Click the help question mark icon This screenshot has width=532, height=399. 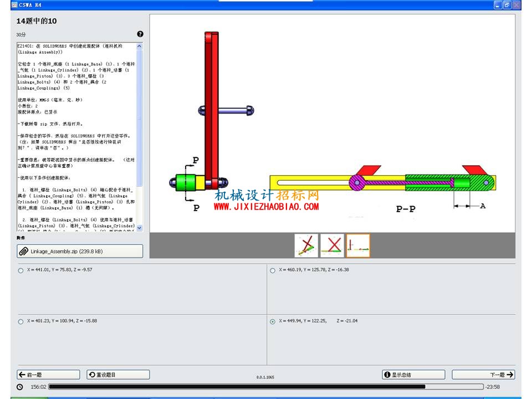(140, 34)
